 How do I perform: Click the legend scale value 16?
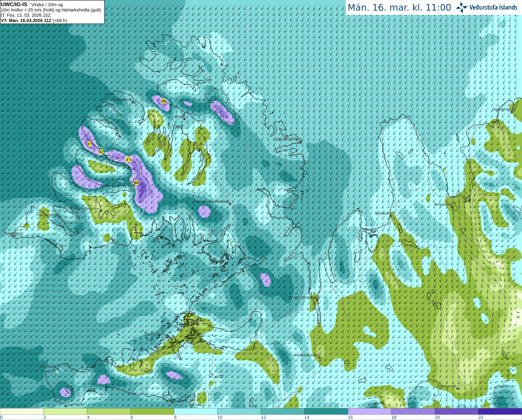[350, 417]
